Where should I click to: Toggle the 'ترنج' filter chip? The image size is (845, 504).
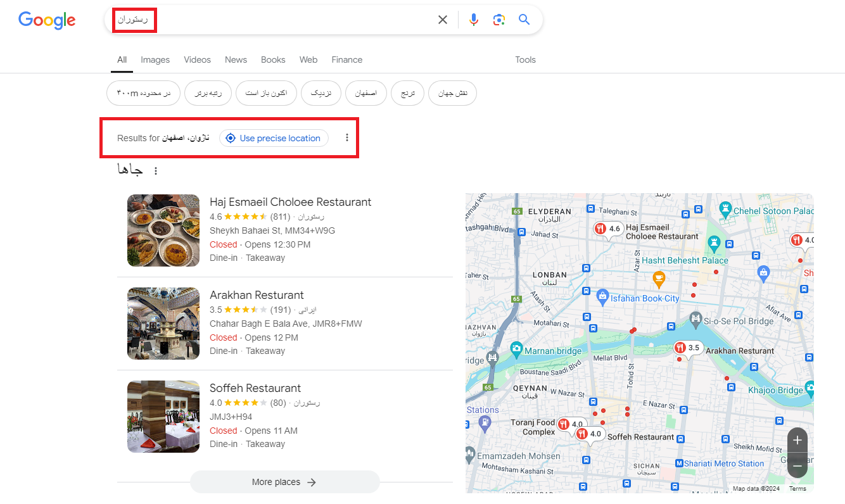408,93
